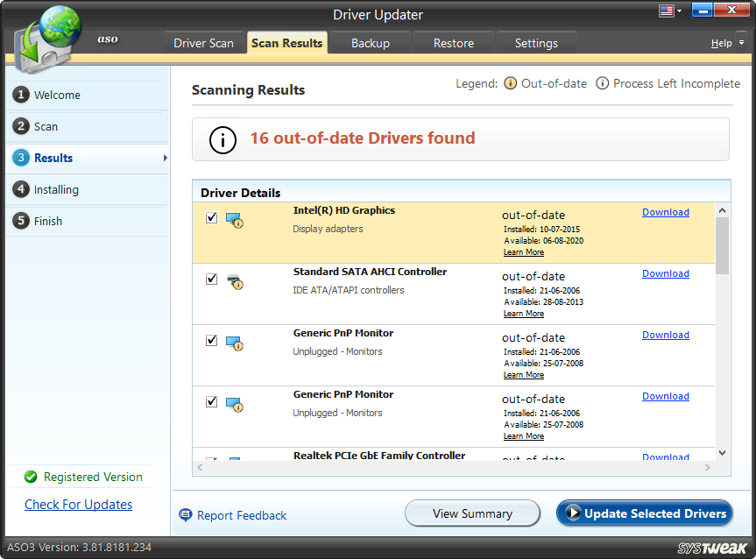Click the 16 drivers found info icon
Screen dimensions: 756x559
pos(223,139)
